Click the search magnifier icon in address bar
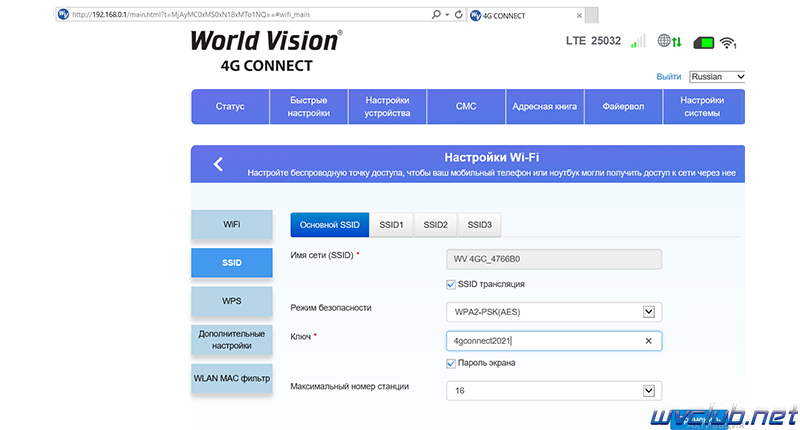 (x=436, y=14)
